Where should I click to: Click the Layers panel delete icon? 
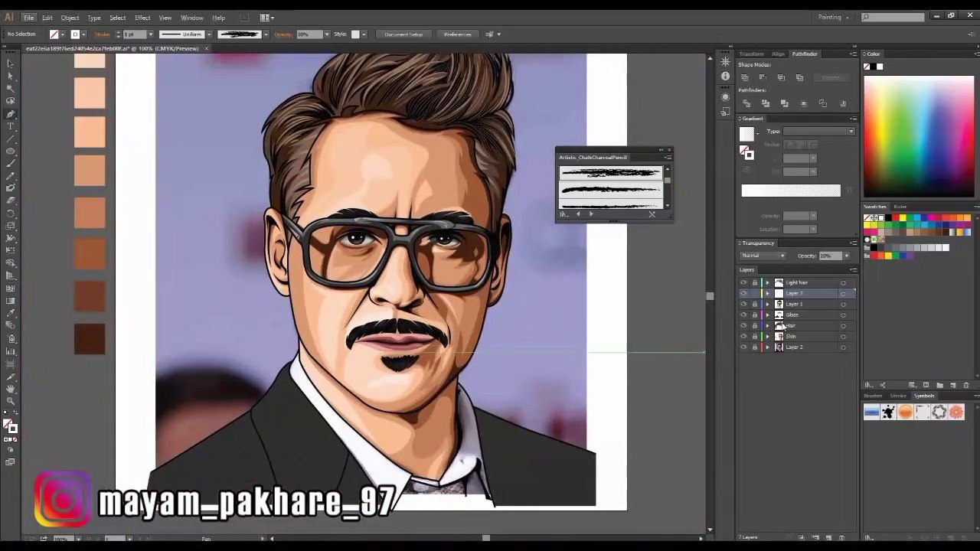point(842,537)
